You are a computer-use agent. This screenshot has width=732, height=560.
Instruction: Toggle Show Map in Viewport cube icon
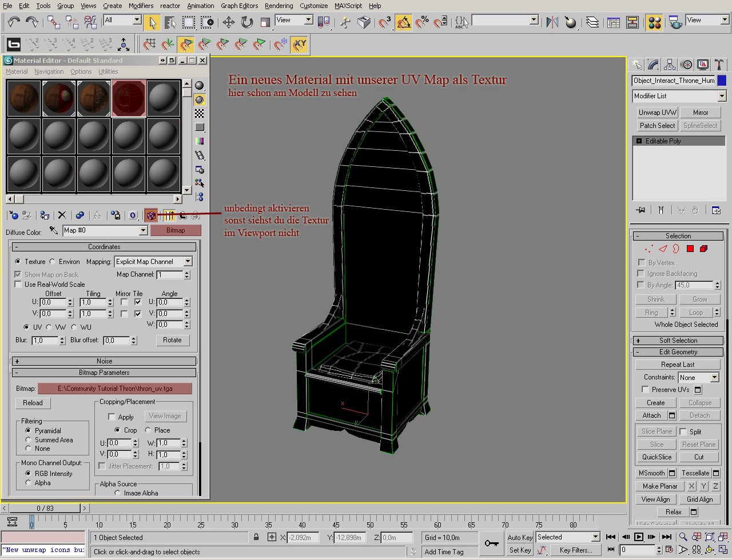(x=151, y=215)
